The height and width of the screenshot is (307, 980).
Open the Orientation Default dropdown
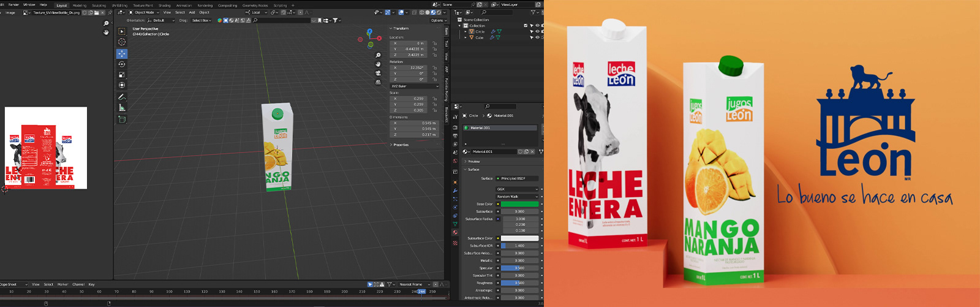[161, 20]
